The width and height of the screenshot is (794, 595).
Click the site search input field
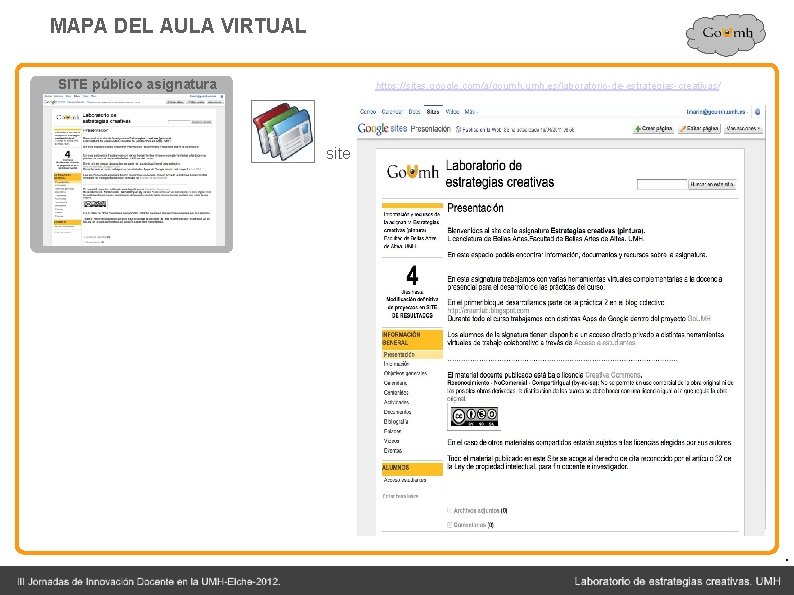661,184
